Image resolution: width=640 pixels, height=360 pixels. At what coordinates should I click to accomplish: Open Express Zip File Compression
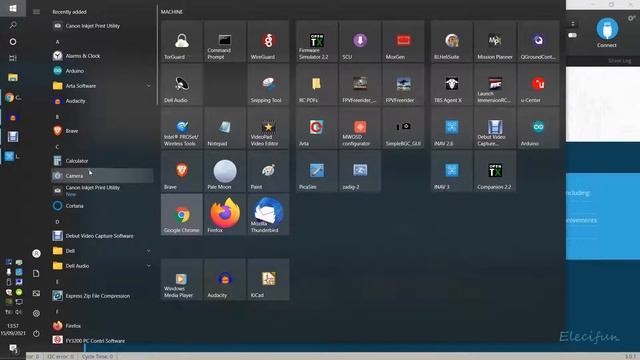tap(102, 296)
